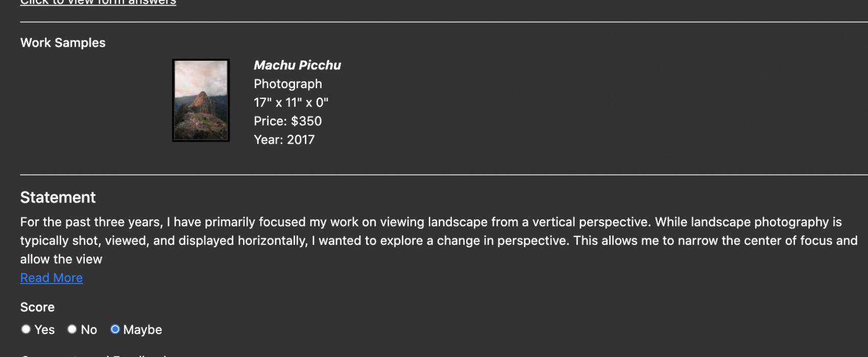Click the Machu Picchu title text

point(297,65)
